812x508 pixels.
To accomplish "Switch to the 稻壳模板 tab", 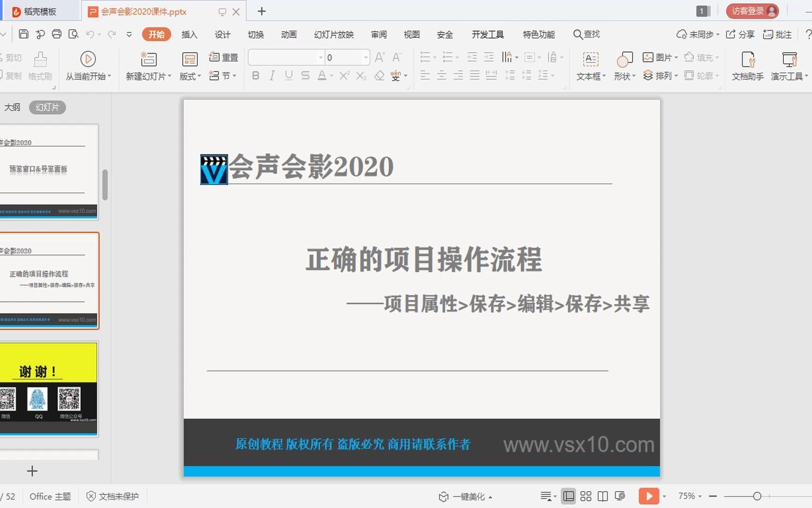I will 40,11.
